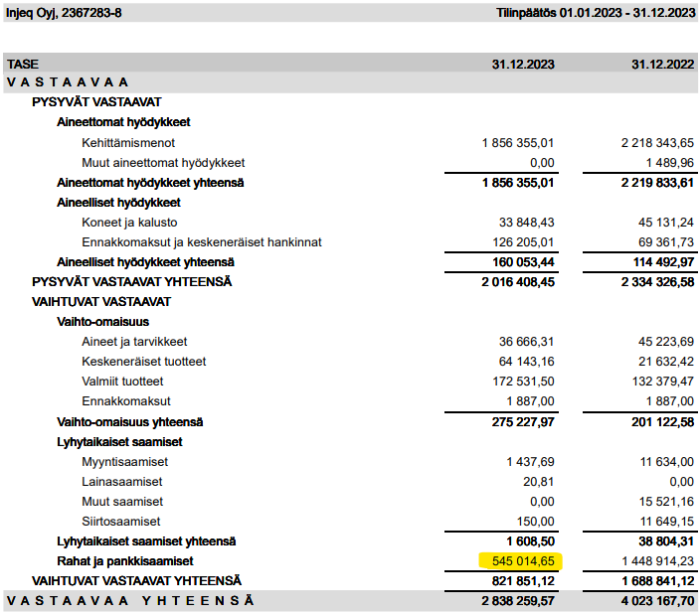Click the 'VASTAAVAA YHTEENSÄ' grand total label
Screen dimensions: 700x615
pyautogui.click(x=130, y=601)
